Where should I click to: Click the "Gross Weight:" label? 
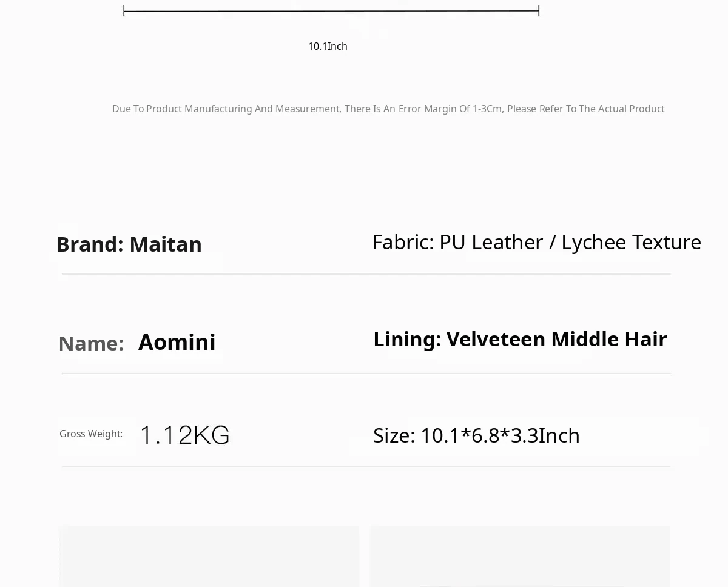point(91,434)
